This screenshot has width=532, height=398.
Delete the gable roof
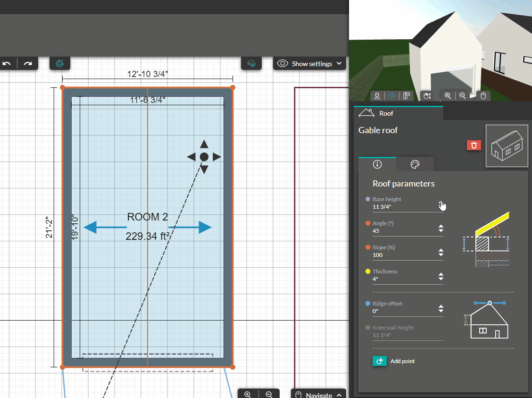click(474, 145)
